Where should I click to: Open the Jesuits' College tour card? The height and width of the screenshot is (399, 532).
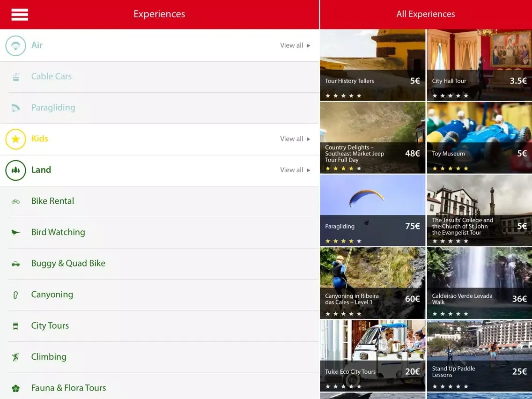click(480, 210)
